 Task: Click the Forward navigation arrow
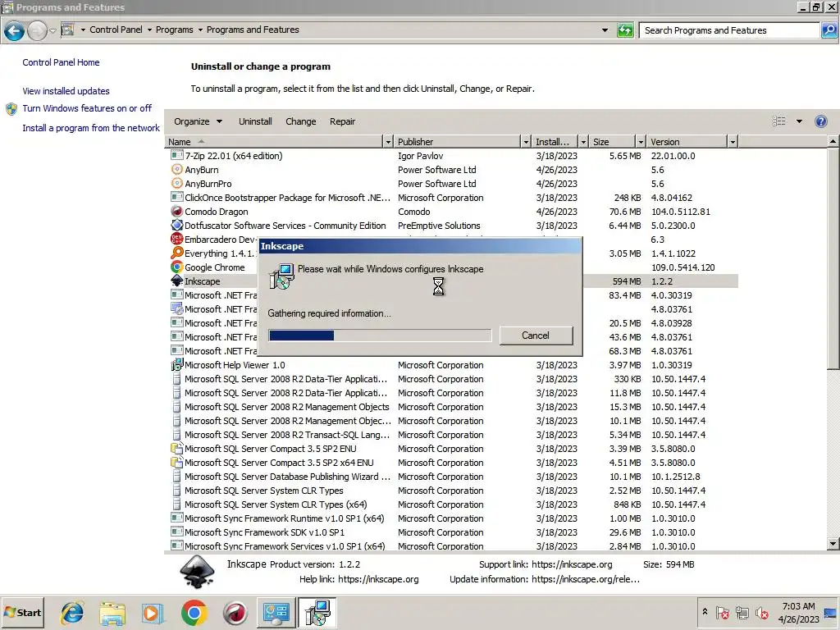(37, 30)
